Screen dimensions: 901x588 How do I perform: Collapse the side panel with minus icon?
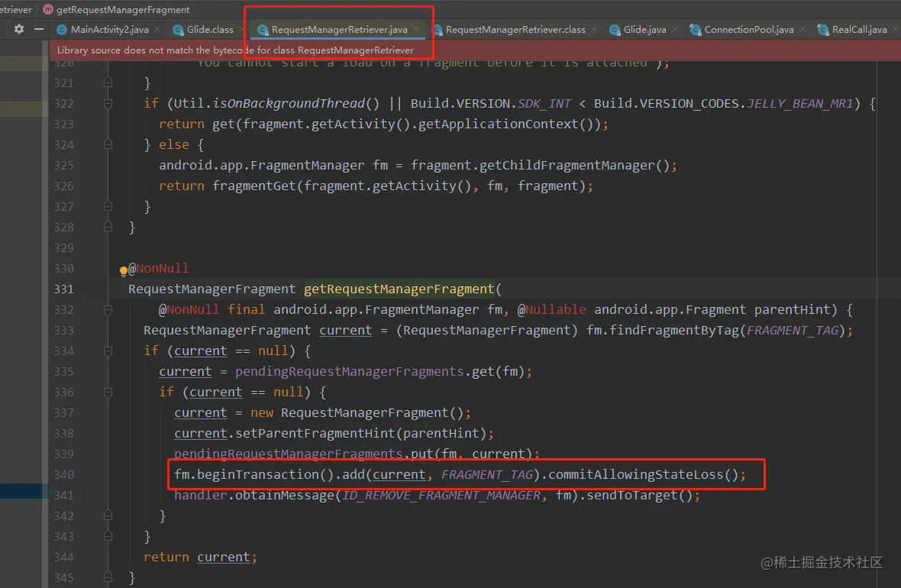(x=38, y=29)
